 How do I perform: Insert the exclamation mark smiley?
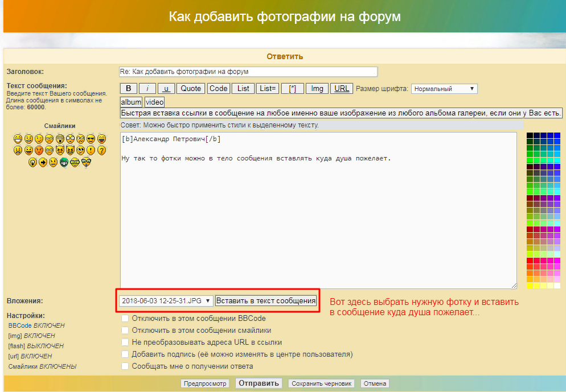point(91,150)
